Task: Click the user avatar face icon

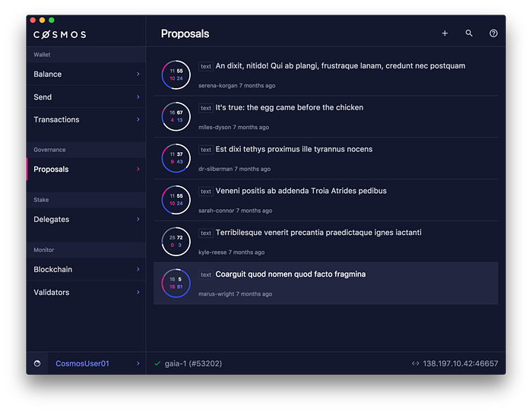Action: [37, 363]
